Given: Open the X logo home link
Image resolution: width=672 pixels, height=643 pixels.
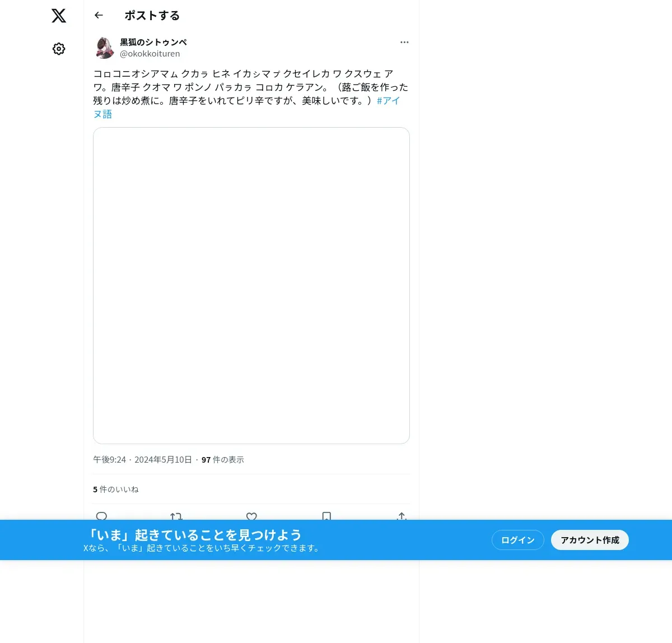Looking at the screenshot, I should tap(59, 16).
